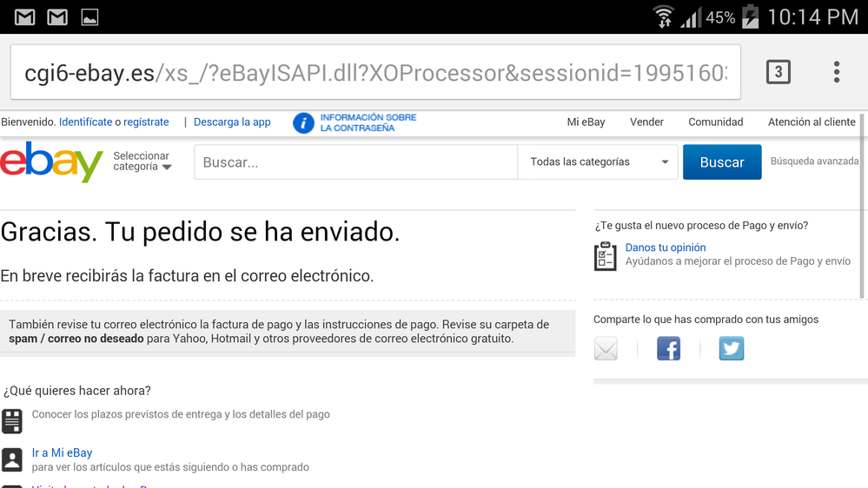Click the regístrate link
The width and height of the screenshot is (868, 488).
click(x=146, y=122)
